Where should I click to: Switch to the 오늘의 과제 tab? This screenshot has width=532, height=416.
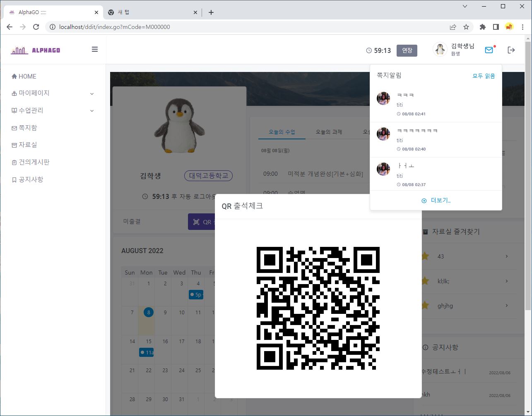pos(330,131)
